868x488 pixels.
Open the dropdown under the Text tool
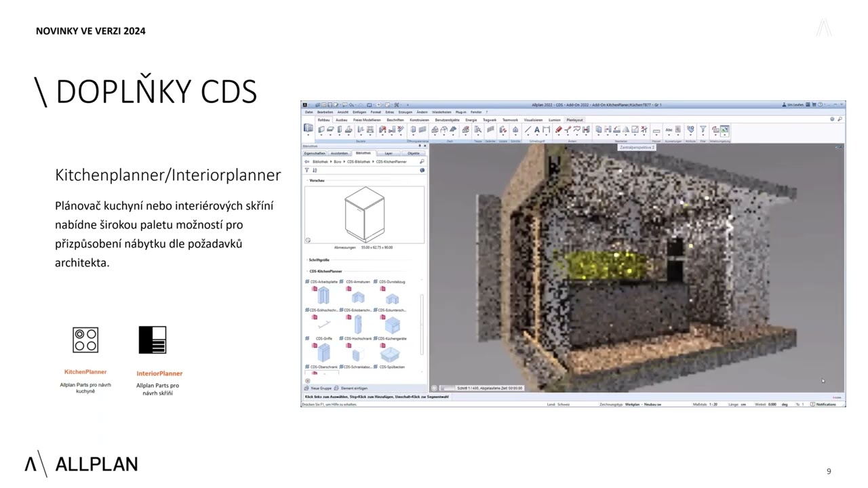(536, 136)
